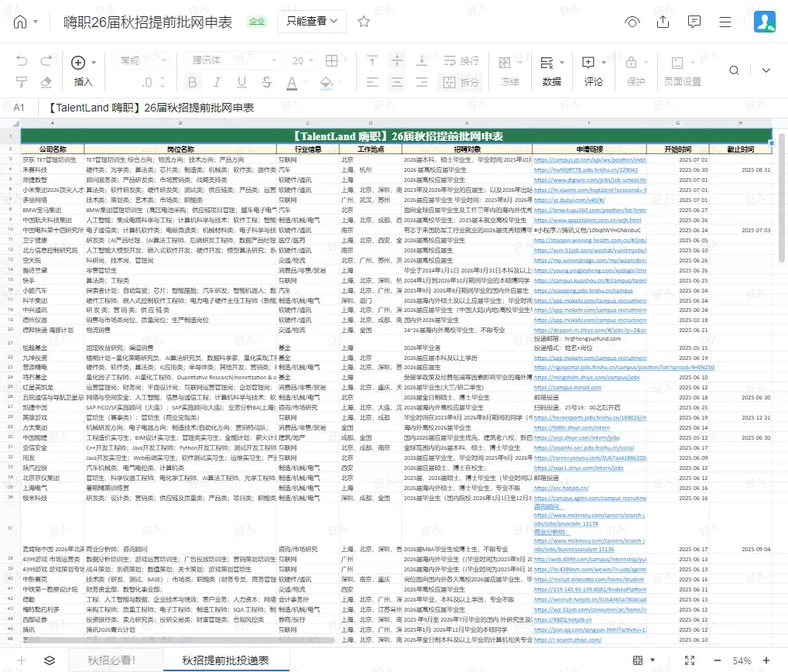
Task: Click the search magnifier icon
Action: pos(735,70)
